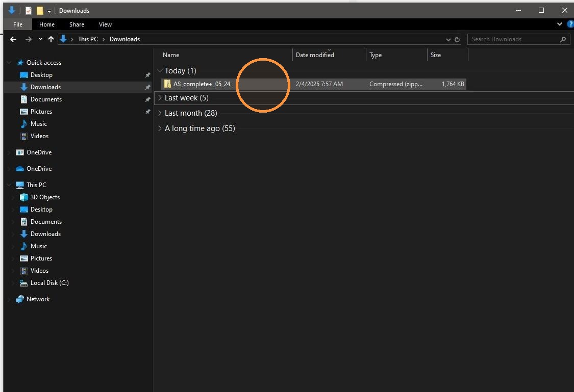Click Compressed (zipp... type cell
The height and width of the screenshot is (392, 574).
click(396, 84)
